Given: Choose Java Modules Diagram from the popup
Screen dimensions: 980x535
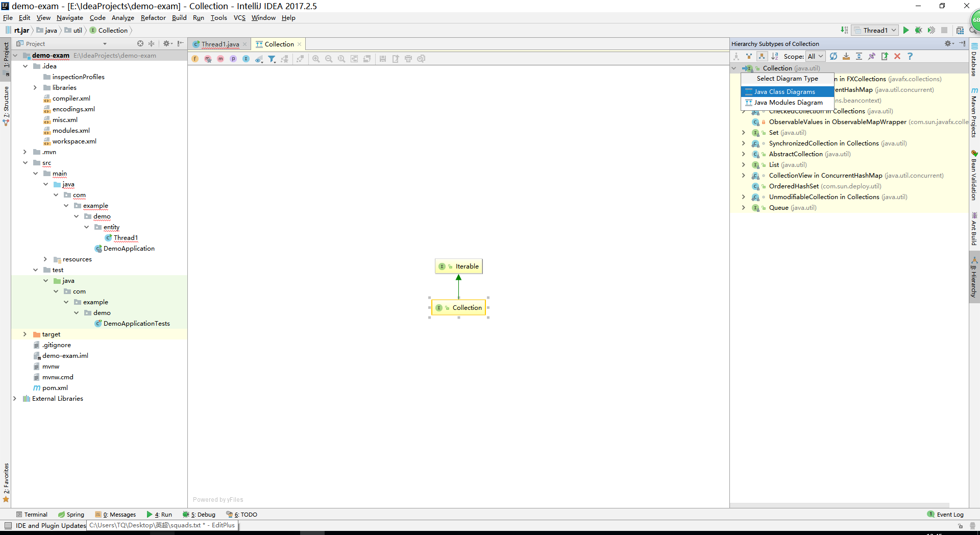Looking at the screenshot, I should click(787, 103).
